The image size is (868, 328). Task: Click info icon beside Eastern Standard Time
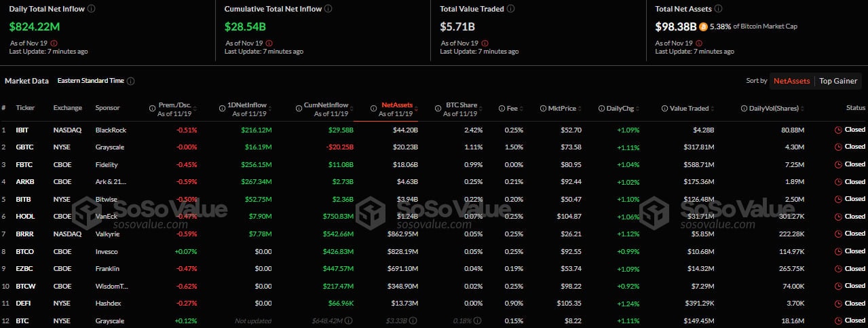point(131,81)
